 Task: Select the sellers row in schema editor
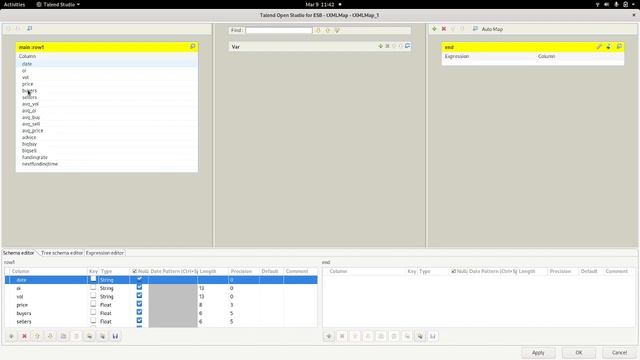(x=161, y=322)
